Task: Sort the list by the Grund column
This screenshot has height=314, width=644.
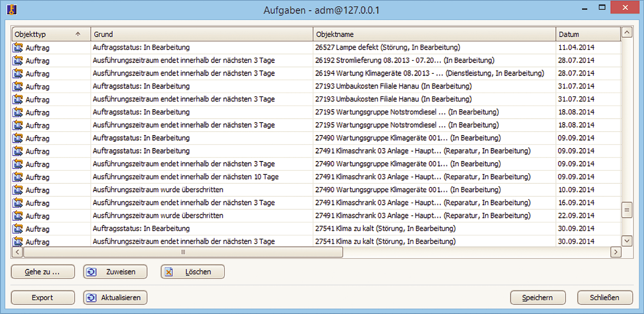Action: pos(201,34)
